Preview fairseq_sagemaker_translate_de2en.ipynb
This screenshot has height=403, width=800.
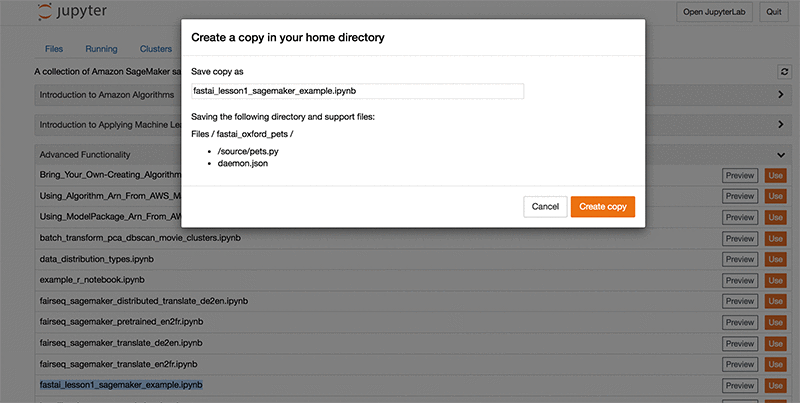point(740,344)
